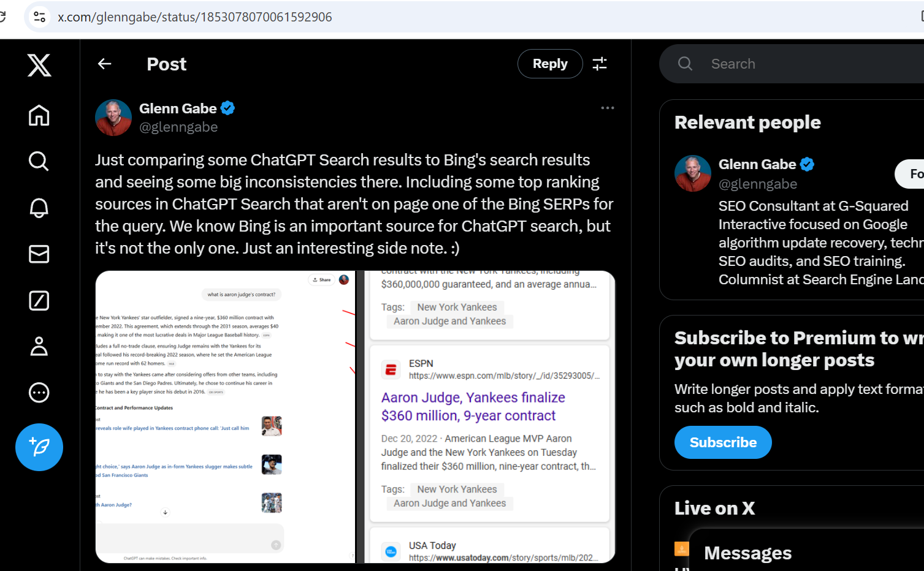Screen dimensions: 924x571
Task: Open More circle menu in sidebar
Action: 39,392
